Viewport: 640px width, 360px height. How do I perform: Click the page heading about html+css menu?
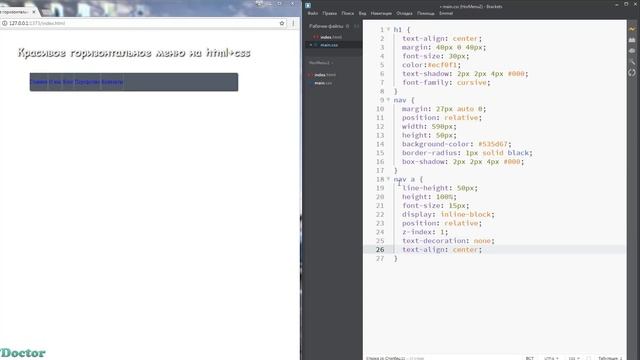134,53
